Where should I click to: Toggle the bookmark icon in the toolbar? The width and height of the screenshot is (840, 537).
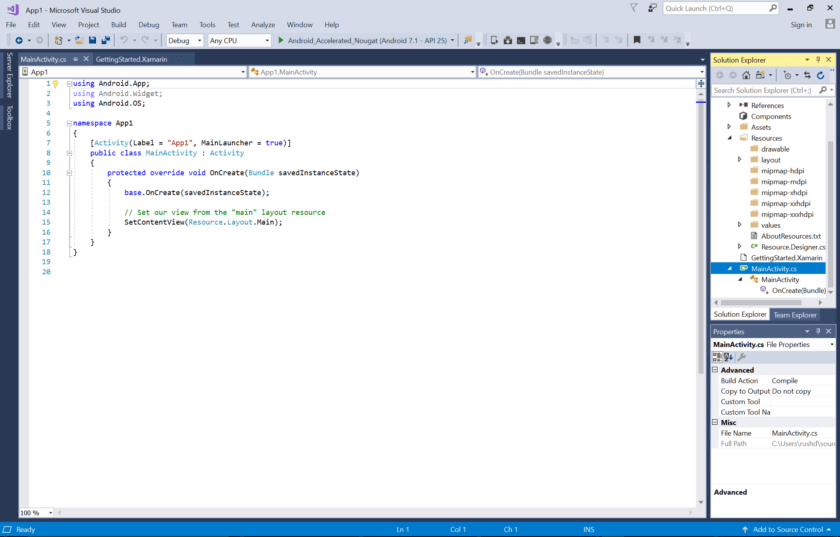(x=637, y=40)
